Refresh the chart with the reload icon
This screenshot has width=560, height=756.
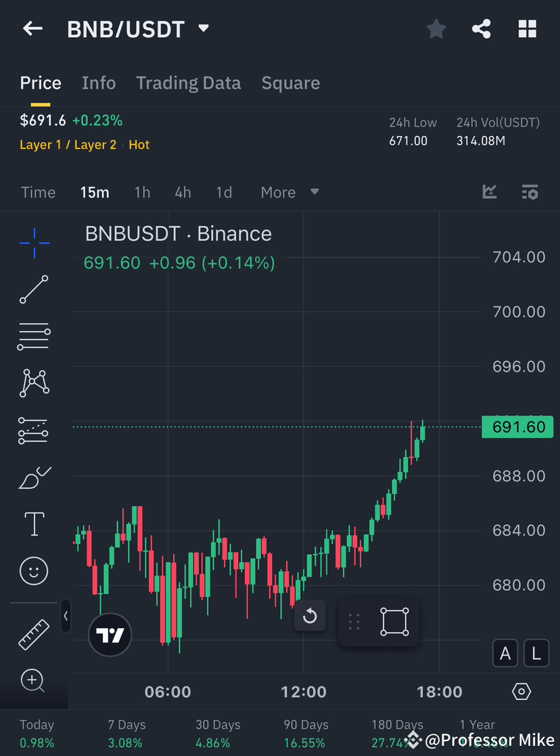pyautogui.click(x=310, y=617)
